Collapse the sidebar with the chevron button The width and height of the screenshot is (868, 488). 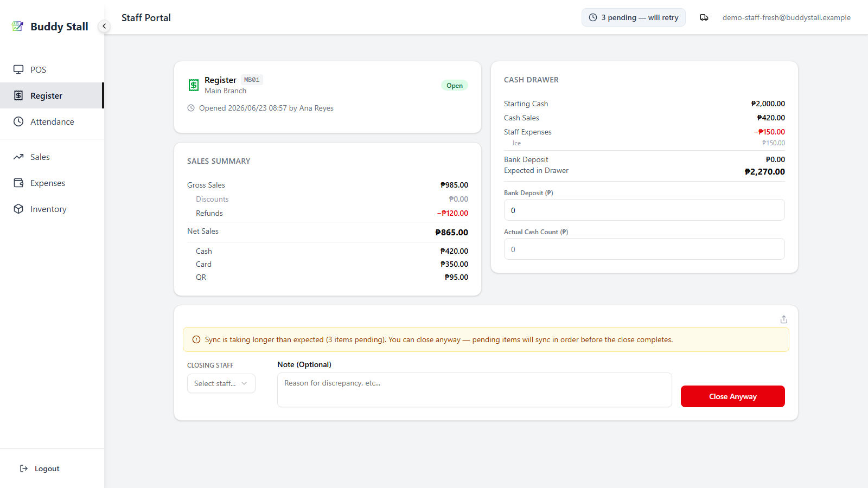pos(104,26)
